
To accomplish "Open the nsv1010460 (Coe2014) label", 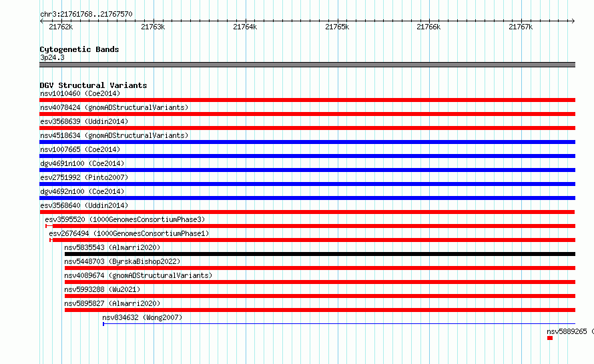I will tap(80, 93).
